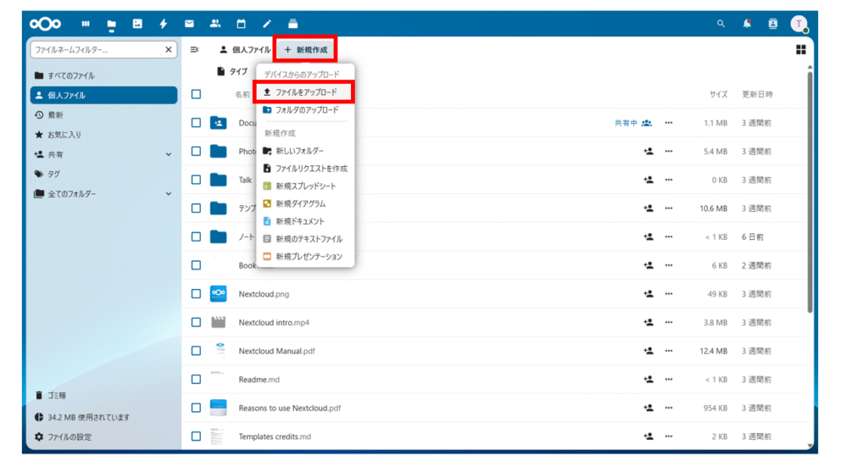Image resolution: width=868 pixels, height=467 pixels.
Task: Open the search magnifier in header
Action: click(721, 24)
